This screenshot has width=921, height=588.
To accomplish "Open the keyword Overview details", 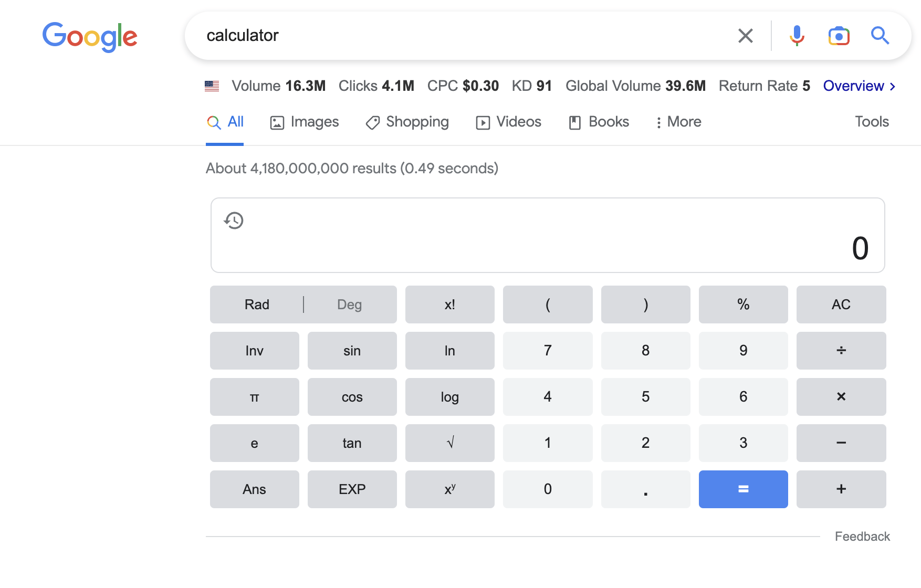I will click(854, 86).
